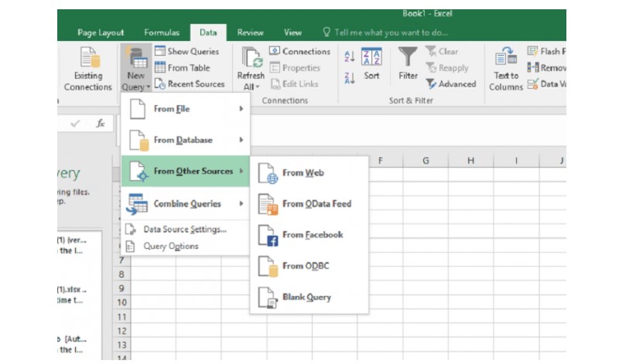Choose the Blank Query icon

268,298
